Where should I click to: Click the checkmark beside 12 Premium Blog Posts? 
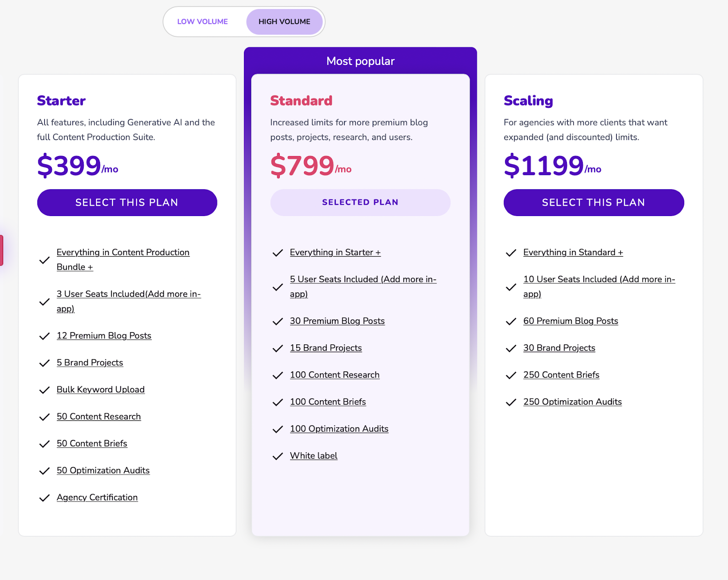click(x=44, y=336)
